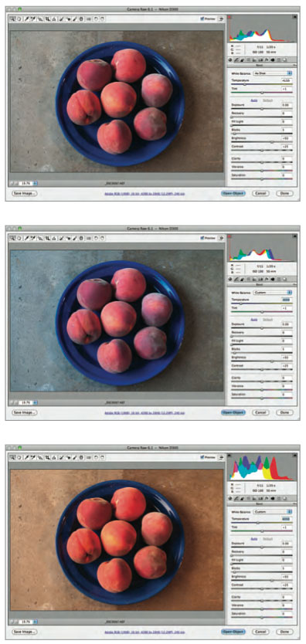Image resolution: width=306 pixels, height=644 pixels.
Task: Select Red Eye Removal in the As Shot window
Action: click(x=68, y=19)
